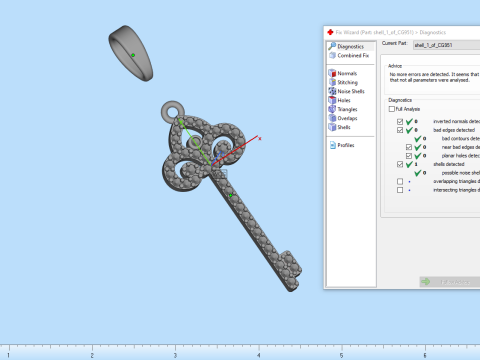Viewport: 480px width, 360px height.
Task: Enable the intersecting triangles checkbox
Action: 400,190
